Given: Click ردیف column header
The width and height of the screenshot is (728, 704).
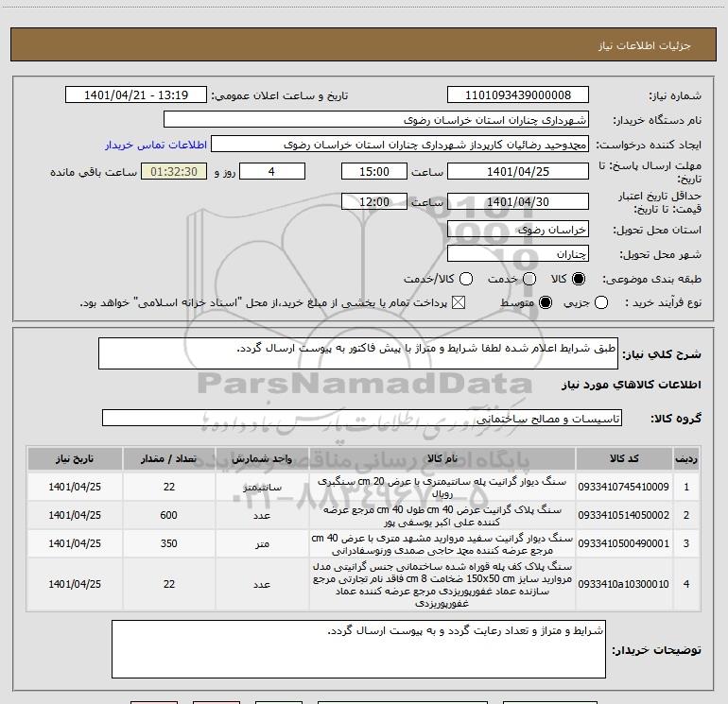Looking at the screenshot, I should (686, 458).
